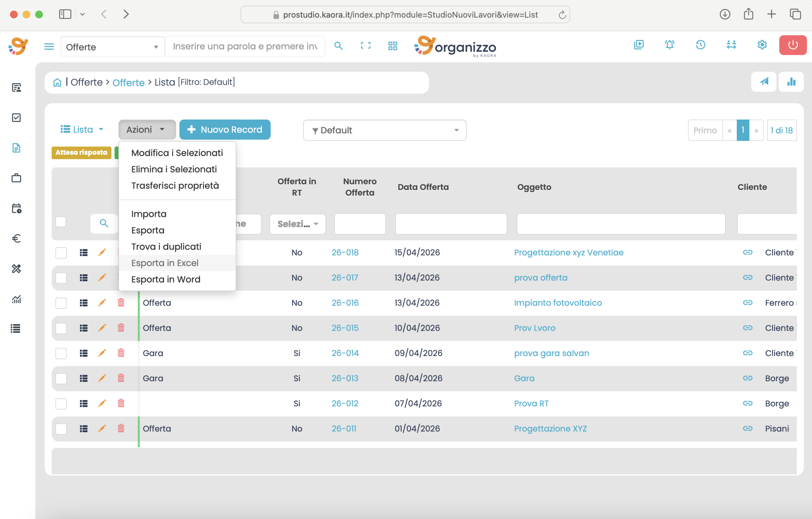Click the Oggetto column filter field
This screenshot has width=812, height=519.
pos(621,224)
